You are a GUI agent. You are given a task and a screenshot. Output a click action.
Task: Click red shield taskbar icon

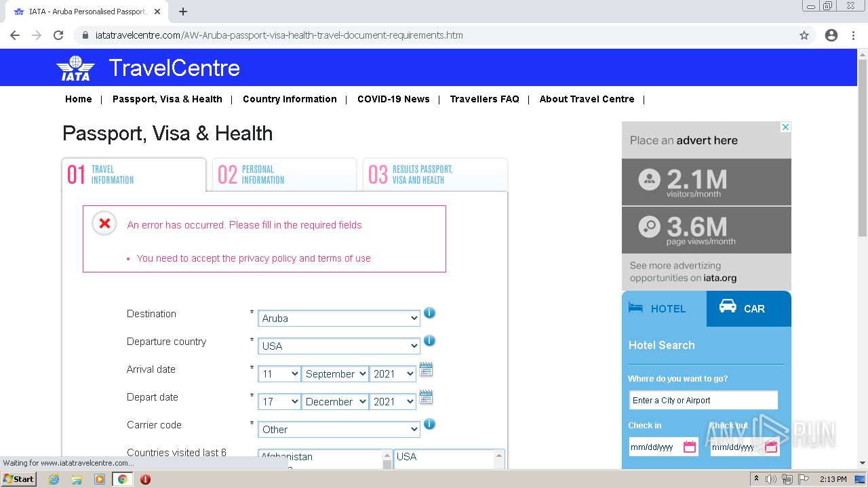point(145,479)
